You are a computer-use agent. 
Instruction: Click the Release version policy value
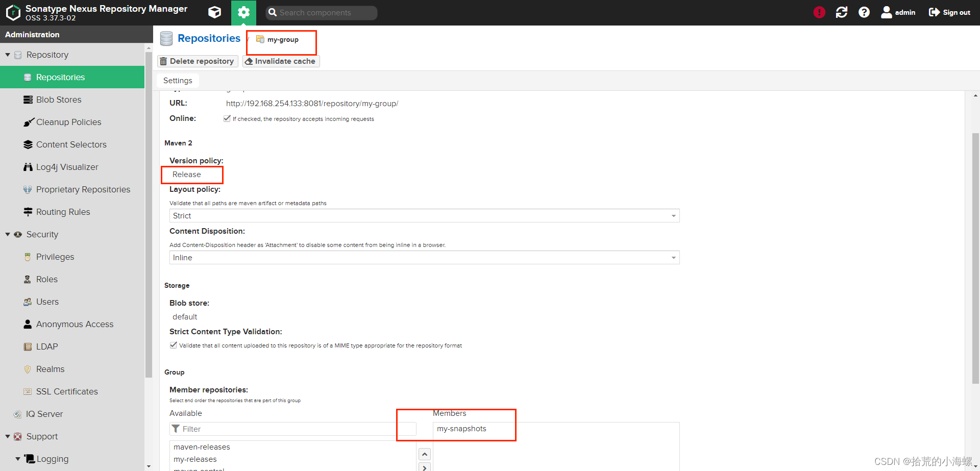(187, 175)
